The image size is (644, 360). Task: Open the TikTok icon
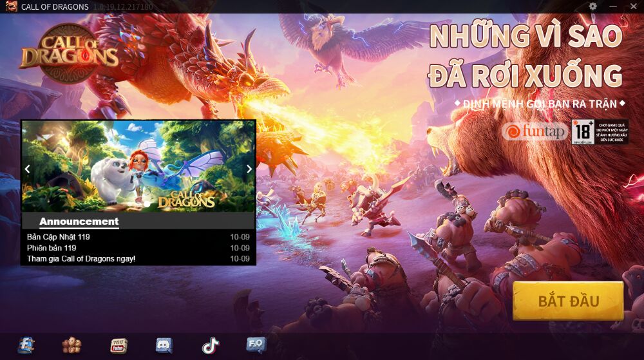point(211,346)
